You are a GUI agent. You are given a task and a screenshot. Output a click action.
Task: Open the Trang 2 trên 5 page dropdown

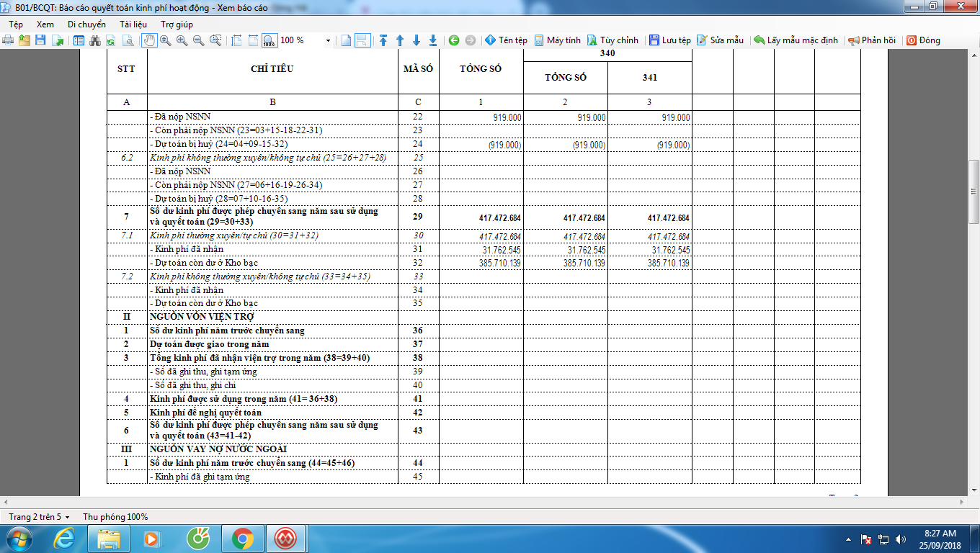pyautogui.click(x=40, y=517)
